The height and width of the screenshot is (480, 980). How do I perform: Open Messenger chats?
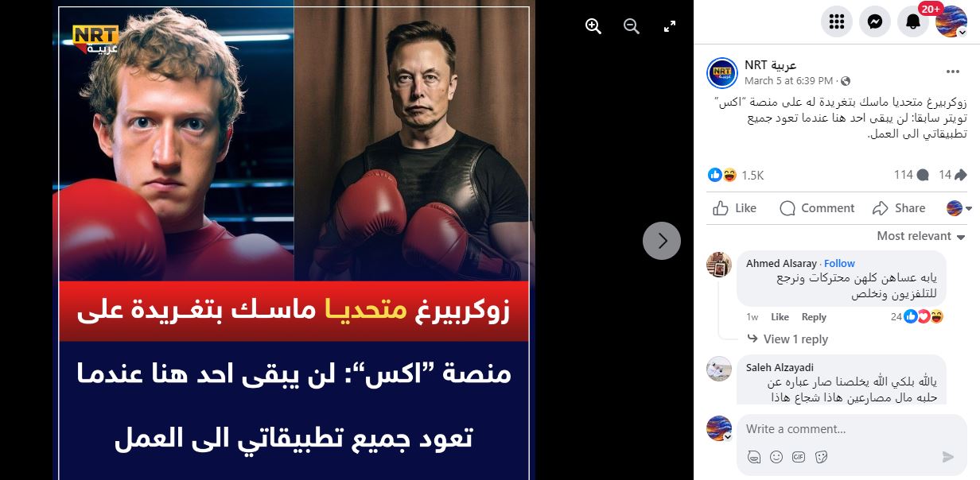coord(874,21)
